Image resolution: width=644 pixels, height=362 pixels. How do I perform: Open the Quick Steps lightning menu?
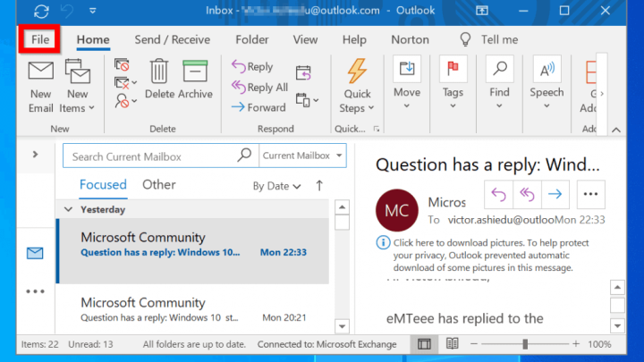point(357,86)
